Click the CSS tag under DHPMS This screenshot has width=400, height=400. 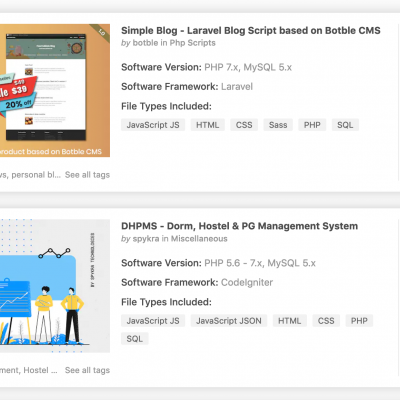(x=326, y=321)
